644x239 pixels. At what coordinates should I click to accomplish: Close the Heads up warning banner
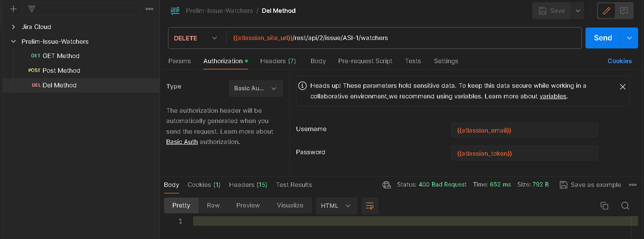(623, 86)
